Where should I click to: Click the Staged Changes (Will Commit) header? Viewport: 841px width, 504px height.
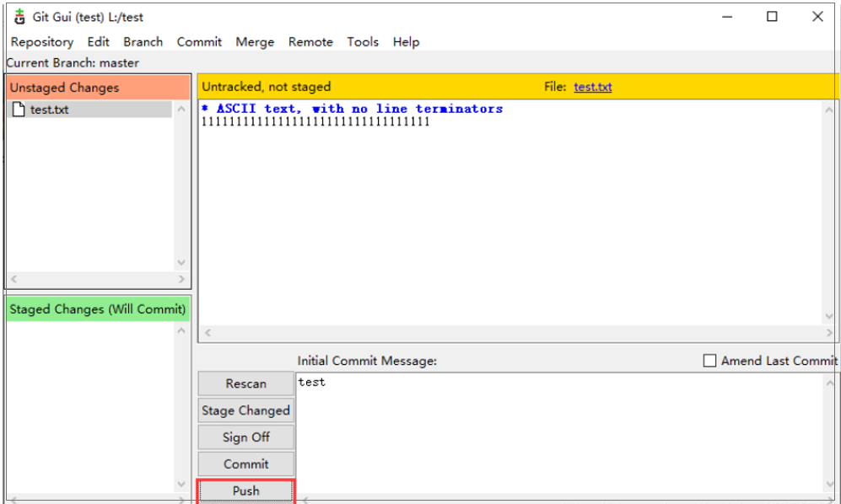click(x=99, y=309)
